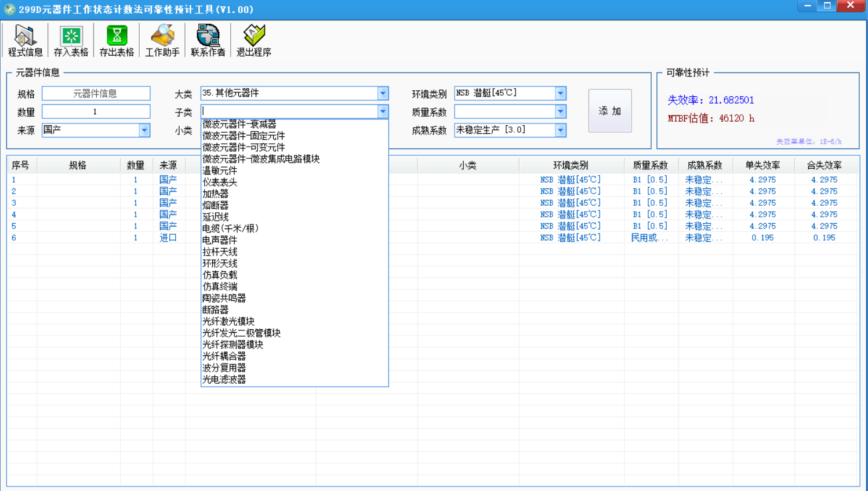Click the 存出表格 export table icon

[117, 40]
